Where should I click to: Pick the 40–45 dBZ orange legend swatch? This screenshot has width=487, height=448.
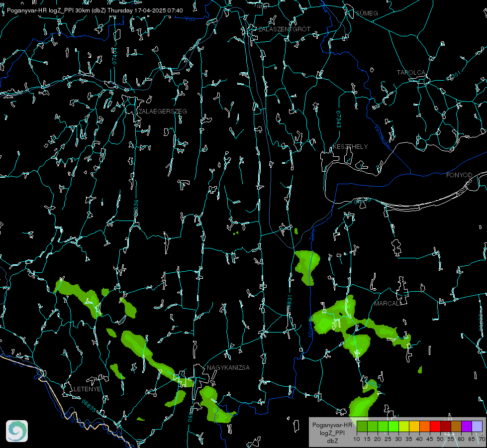coord(425,426)
